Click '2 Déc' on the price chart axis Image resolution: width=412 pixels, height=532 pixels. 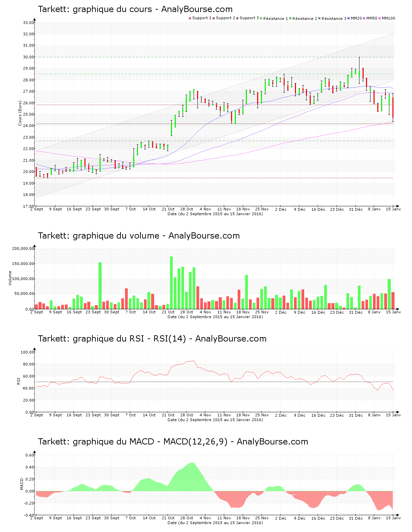pyautogui.click(x=281, y=209)
